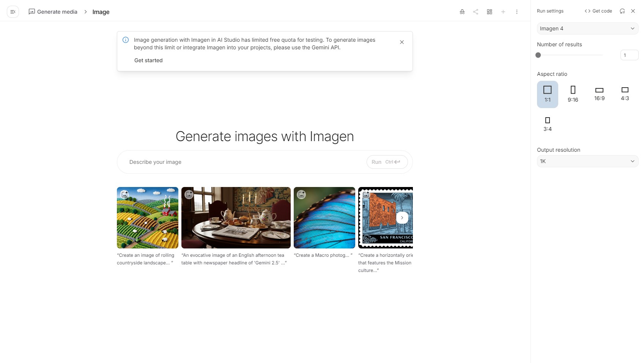Open the three-dot more options menu
644x363 pixels.
516,12
